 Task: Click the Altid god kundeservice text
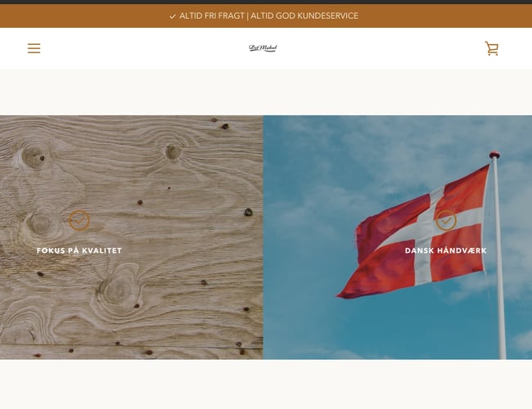tap(304, 16)
